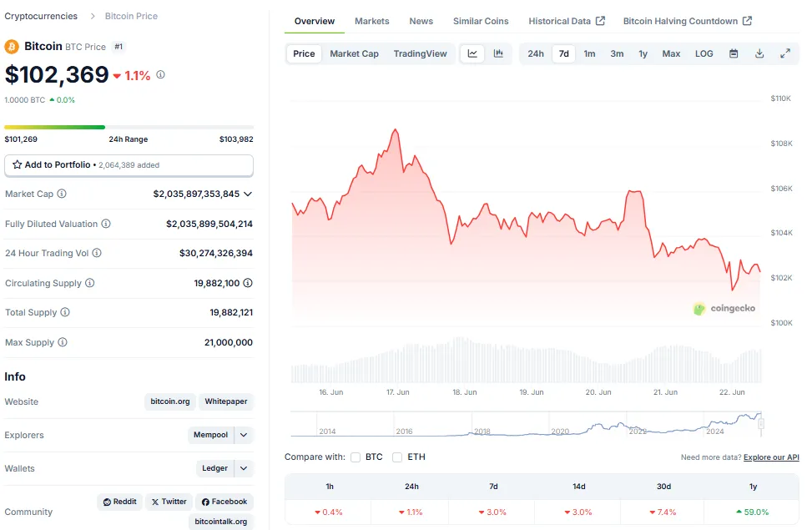Click the 7d 3.0% change value
The image size is (812, 530).
[x=492, y=512]
